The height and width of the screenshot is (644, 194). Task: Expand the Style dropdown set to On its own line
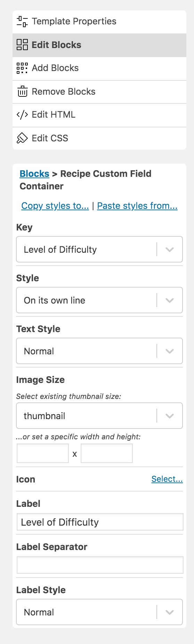pyautogui.click(x=99, y=300)
